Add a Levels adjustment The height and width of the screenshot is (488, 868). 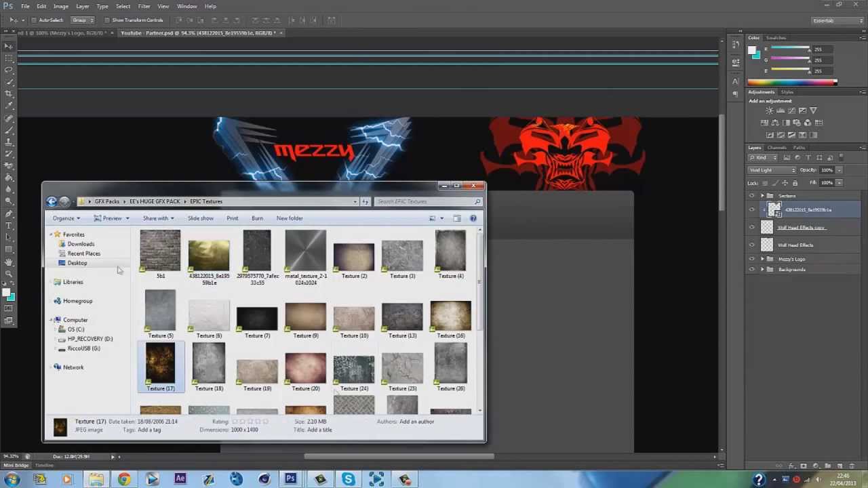(781, 110)
